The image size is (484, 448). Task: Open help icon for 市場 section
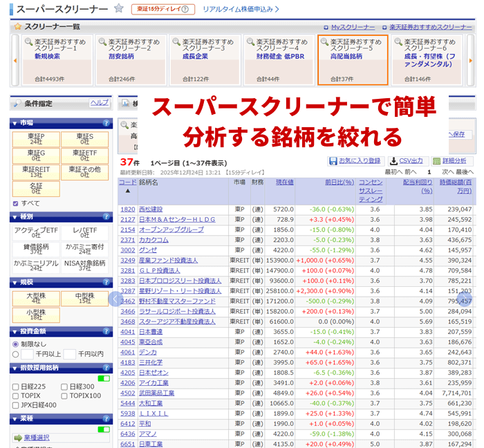click(106, 123)
